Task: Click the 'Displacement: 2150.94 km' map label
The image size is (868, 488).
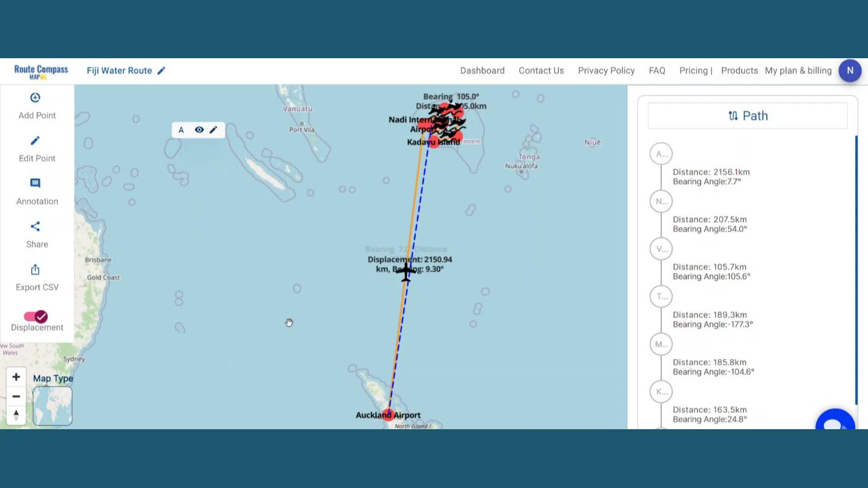Action: pyautogui.click(x=410, y=264)
